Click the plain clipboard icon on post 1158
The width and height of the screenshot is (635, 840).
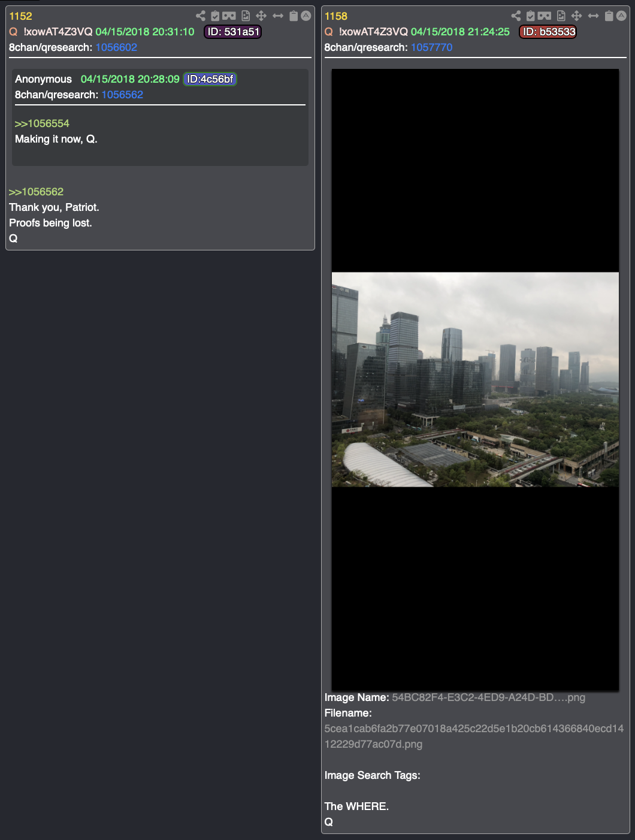click(x=609, y=16)
